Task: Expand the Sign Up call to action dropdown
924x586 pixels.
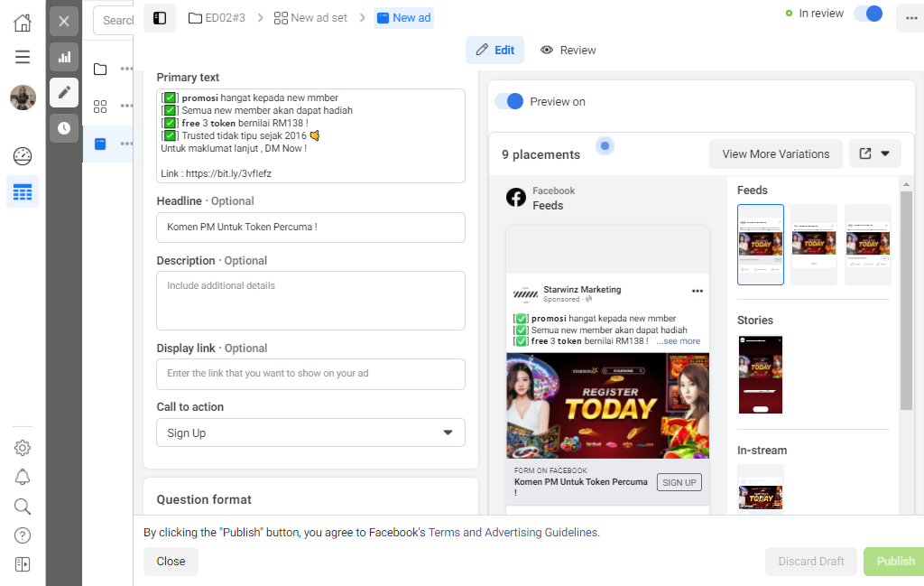Action: point(310,433)
